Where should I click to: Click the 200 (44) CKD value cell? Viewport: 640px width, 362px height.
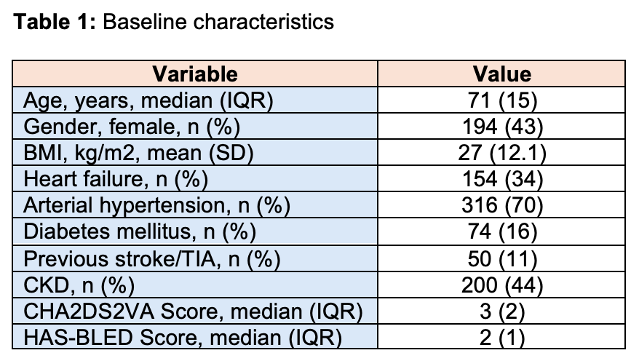[x=502, y=285]
